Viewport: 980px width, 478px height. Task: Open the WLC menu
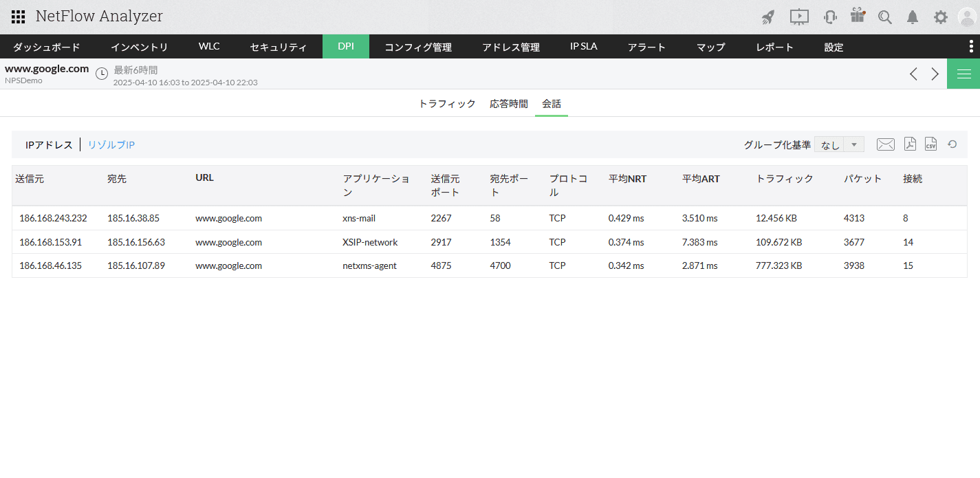pos(209,47)
